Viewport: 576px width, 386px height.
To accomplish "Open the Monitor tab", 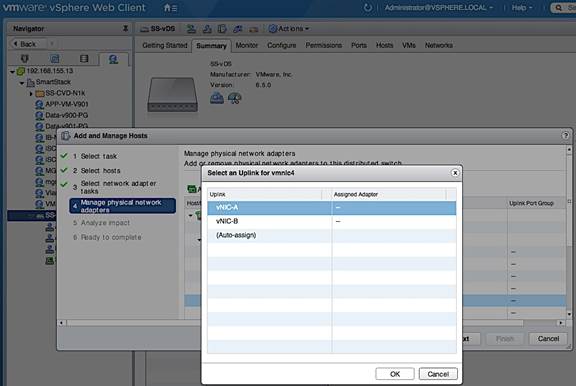I will [246, 45].
